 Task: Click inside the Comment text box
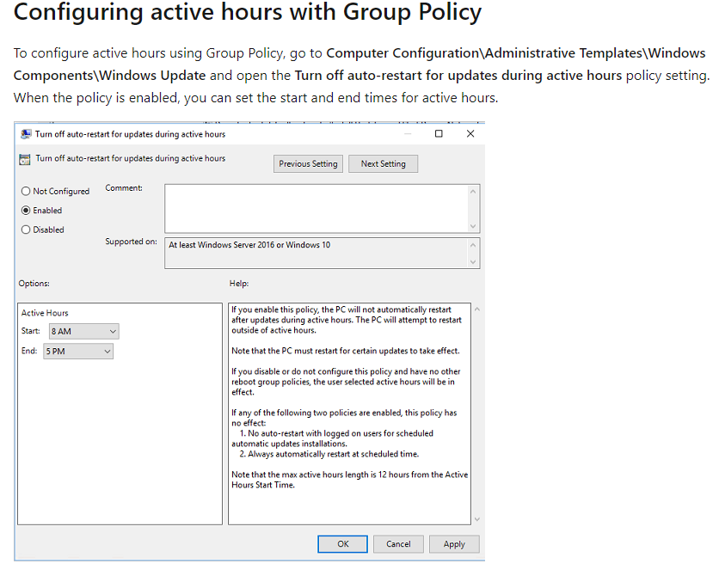[x=316, y=209]
